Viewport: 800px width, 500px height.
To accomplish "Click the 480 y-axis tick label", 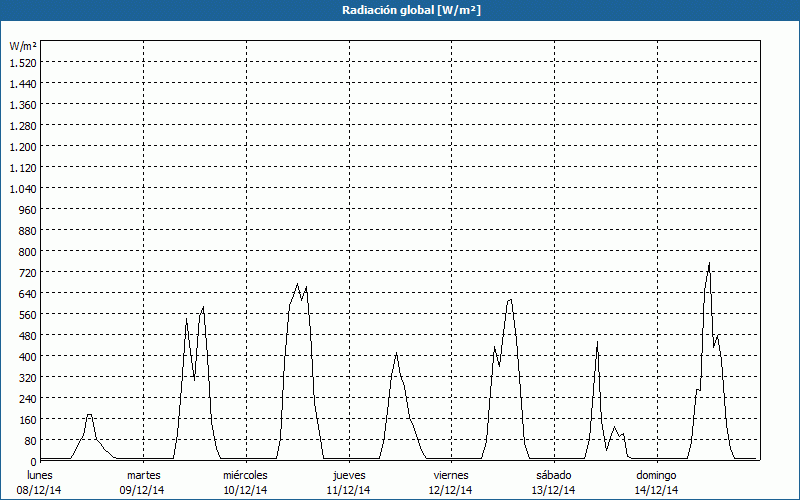I will (x=26, y=335).
